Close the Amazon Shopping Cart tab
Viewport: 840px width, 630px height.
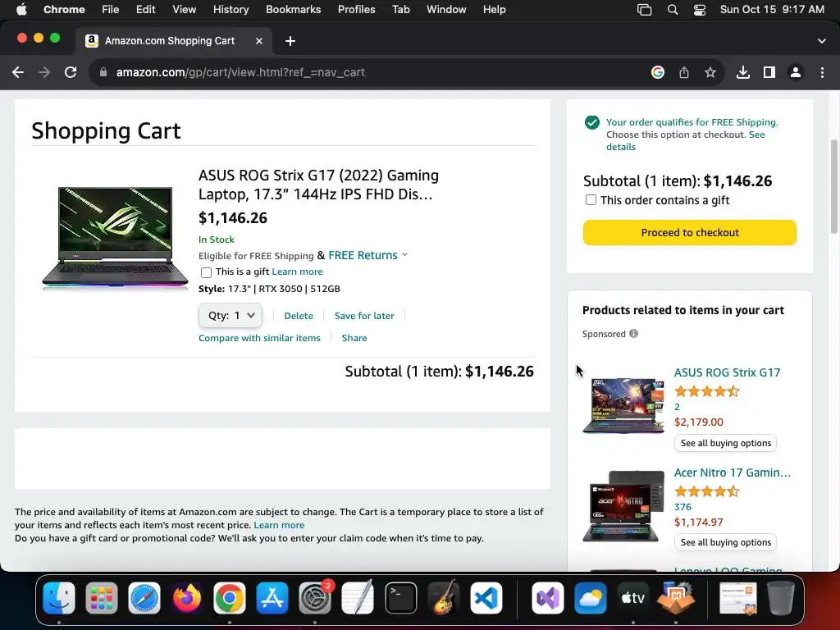259,41
